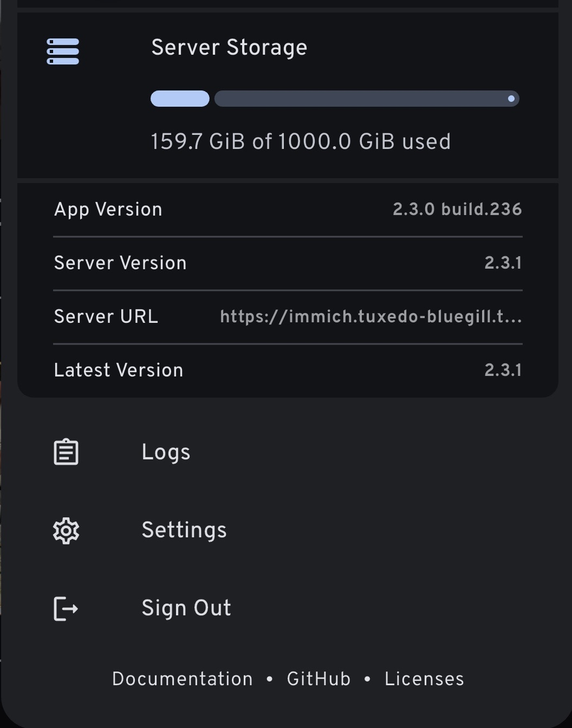Open the Licenses link
The height and width of the screenshot is (728, 572).
(424, 679)
